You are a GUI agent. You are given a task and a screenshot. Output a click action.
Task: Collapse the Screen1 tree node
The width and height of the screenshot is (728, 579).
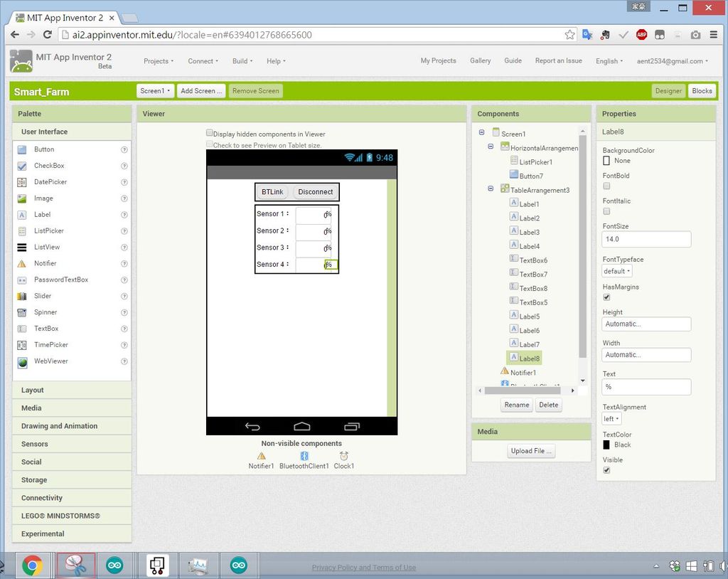click(481, 132)
